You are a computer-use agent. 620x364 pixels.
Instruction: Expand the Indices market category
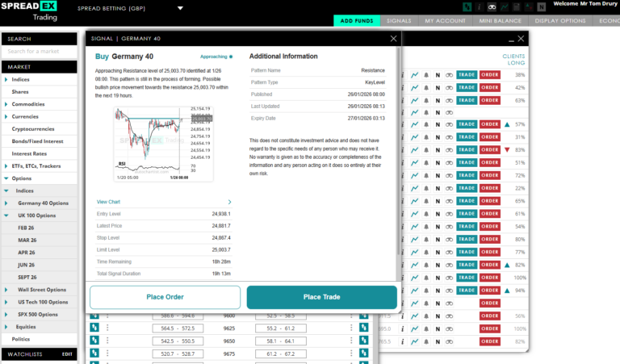(6, 79)
